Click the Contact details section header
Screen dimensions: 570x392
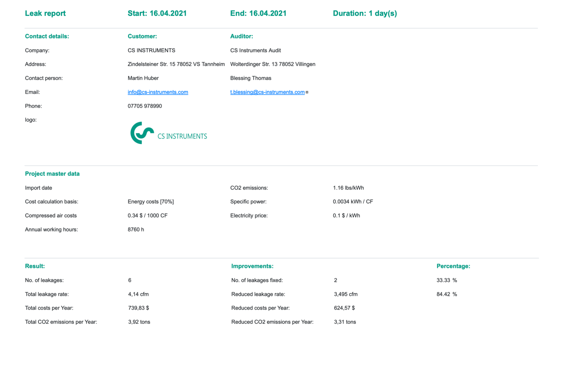click(x=47, y=36)
